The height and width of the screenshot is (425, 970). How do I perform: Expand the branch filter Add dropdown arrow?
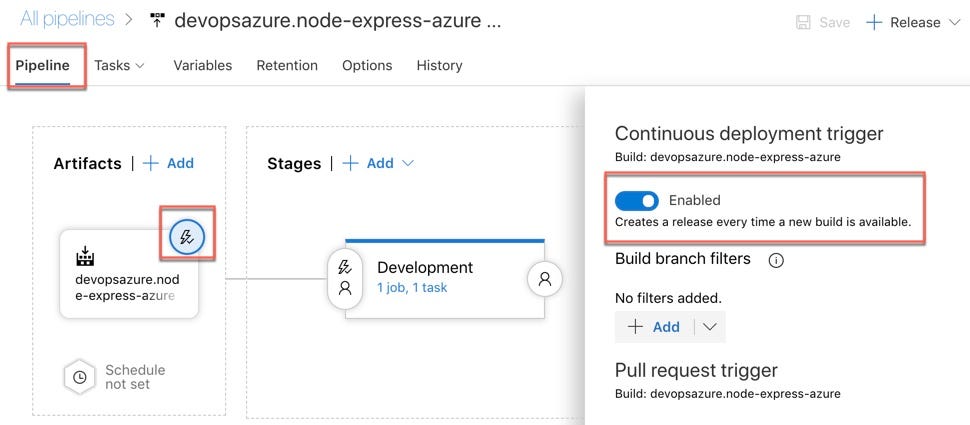coord(710,327)
